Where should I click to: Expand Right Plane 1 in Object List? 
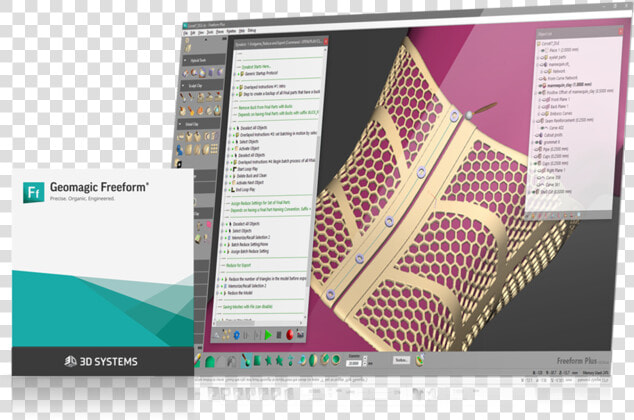click(x=537, y=171)
